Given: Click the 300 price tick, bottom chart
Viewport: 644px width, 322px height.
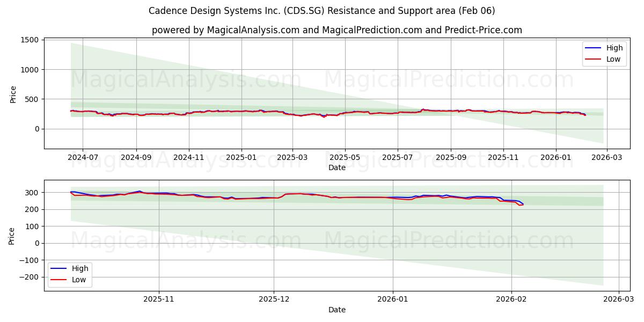Looking at the screenshot, I should tap(33, 193).
